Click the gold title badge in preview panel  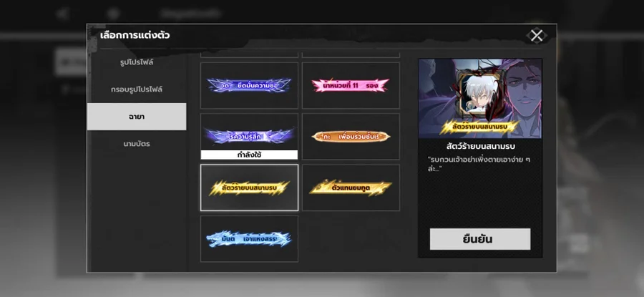(479, 127)
